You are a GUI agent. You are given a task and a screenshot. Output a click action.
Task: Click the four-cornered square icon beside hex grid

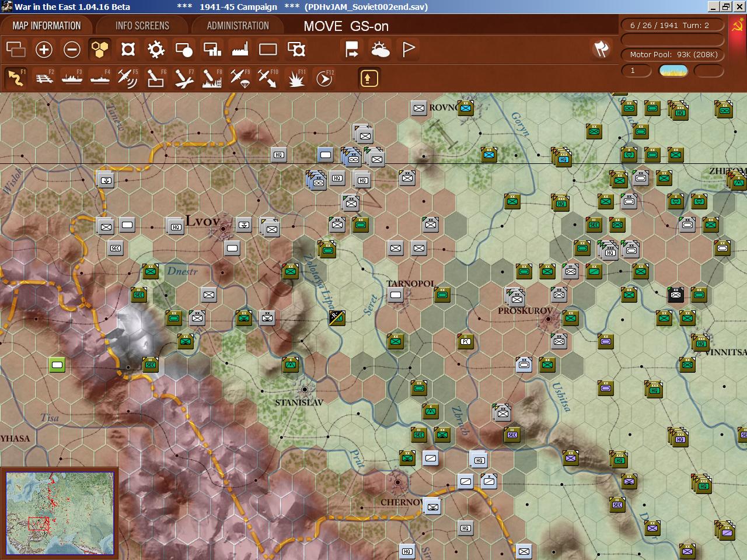(128, 50)
